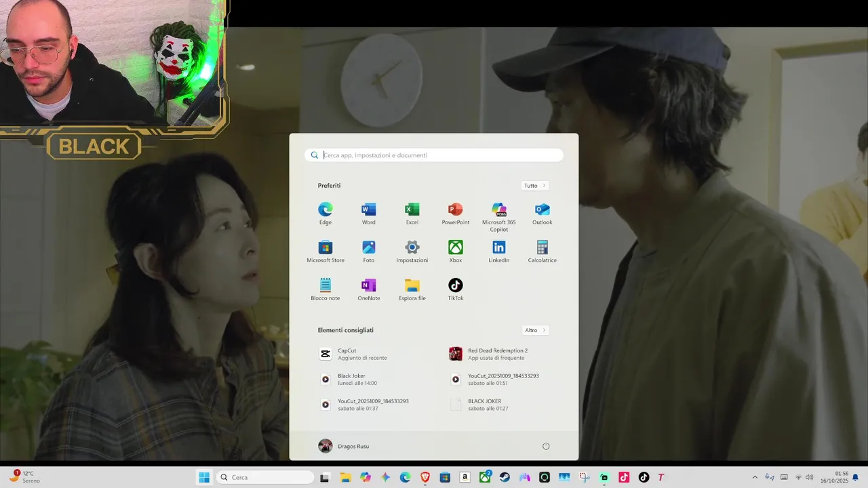Open Esplora file
Screen dimensions: 868x488
[x=412, y=289]
